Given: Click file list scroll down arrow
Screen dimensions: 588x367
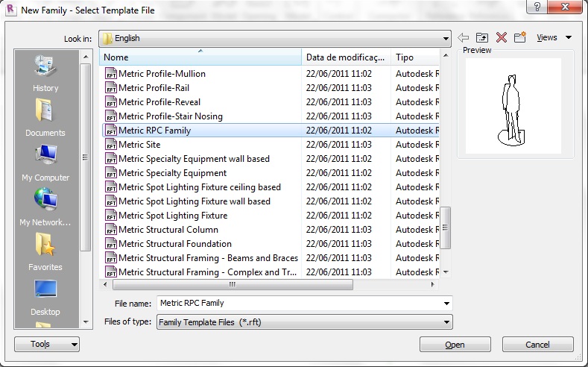Looking at the screenshot, I should pyautogui.click(x=446, y=272).
